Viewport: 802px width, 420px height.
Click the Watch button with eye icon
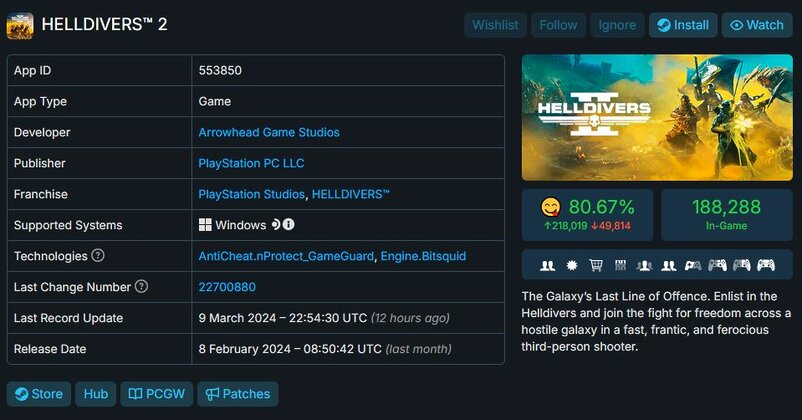pos(757,25)
